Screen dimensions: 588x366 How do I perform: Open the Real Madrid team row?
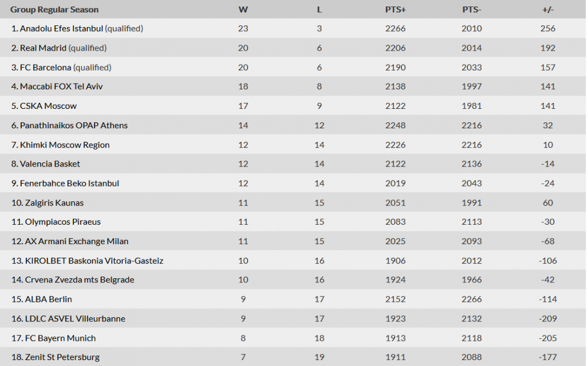coord(44,48)
